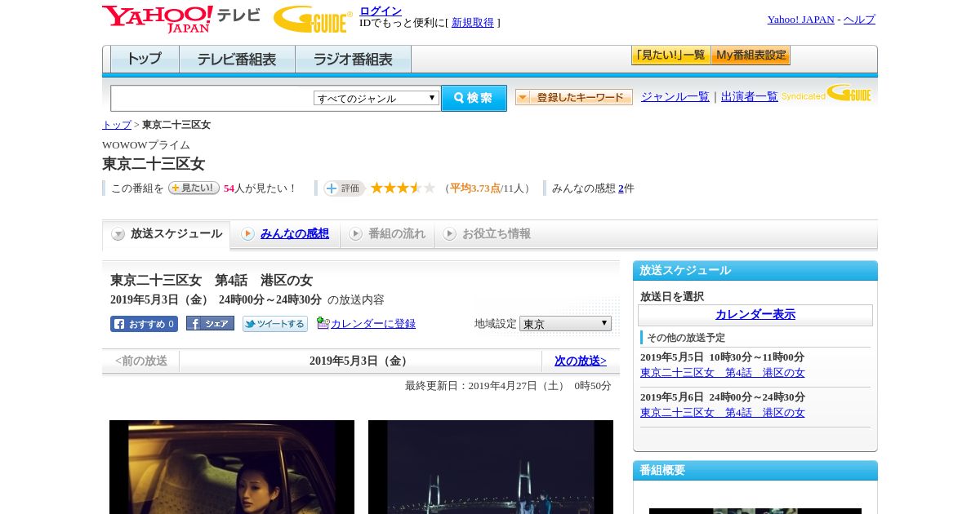Open the ヘルプ link
The width and height of the screenshot is (980, 514).
859,19
